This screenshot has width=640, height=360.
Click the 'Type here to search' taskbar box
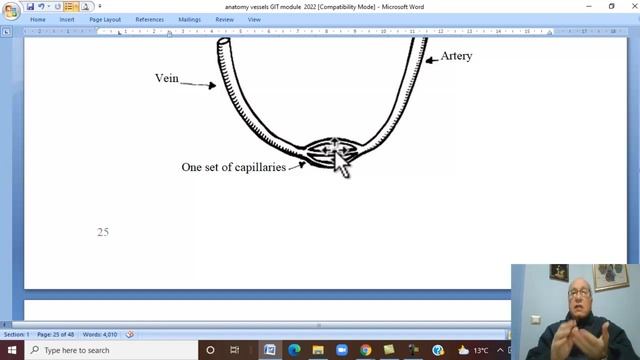pos(111,350)
